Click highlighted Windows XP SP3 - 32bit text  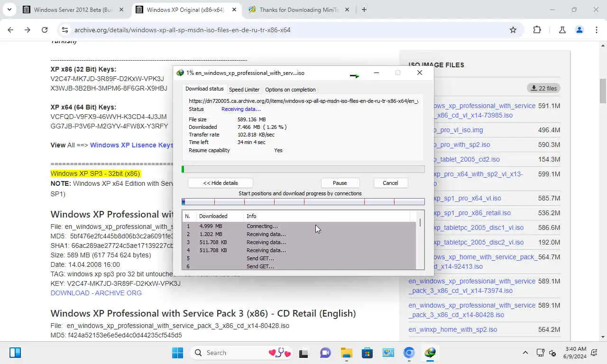pyautogui.click(x=95, y=173)
